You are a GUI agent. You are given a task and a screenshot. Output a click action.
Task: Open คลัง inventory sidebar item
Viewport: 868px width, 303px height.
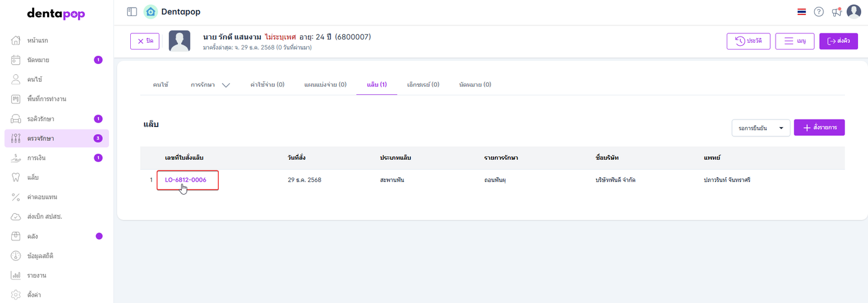(56, 236)
